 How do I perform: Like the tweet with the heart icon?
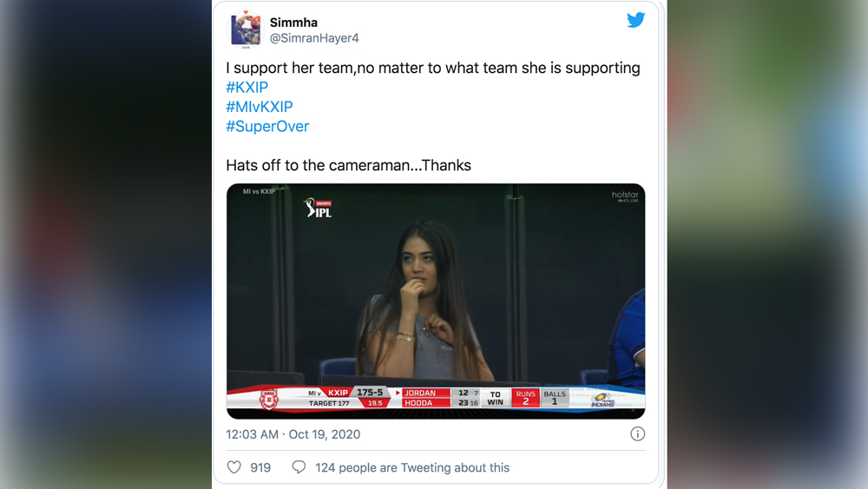click(x=234, y=467)
